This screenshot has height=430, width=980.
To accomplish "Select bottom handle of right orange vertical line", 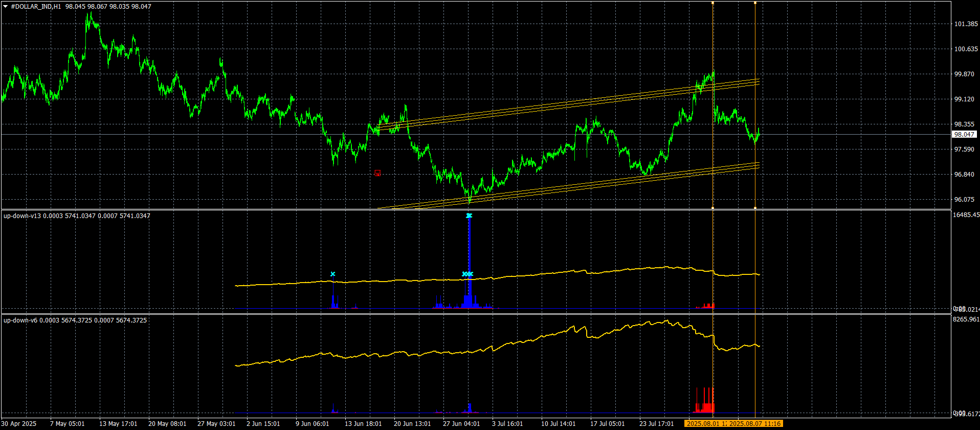I will click(x=755, y=208).
